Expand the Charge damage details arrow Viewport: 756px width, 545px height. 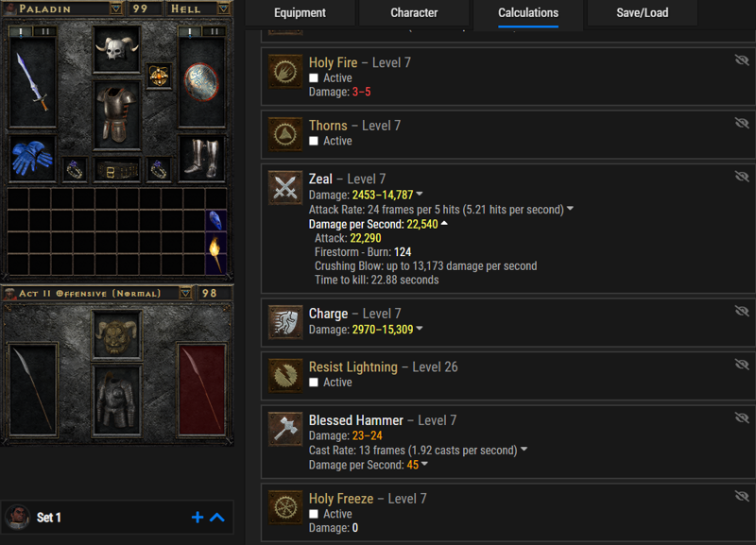click(x=419, y=329)
